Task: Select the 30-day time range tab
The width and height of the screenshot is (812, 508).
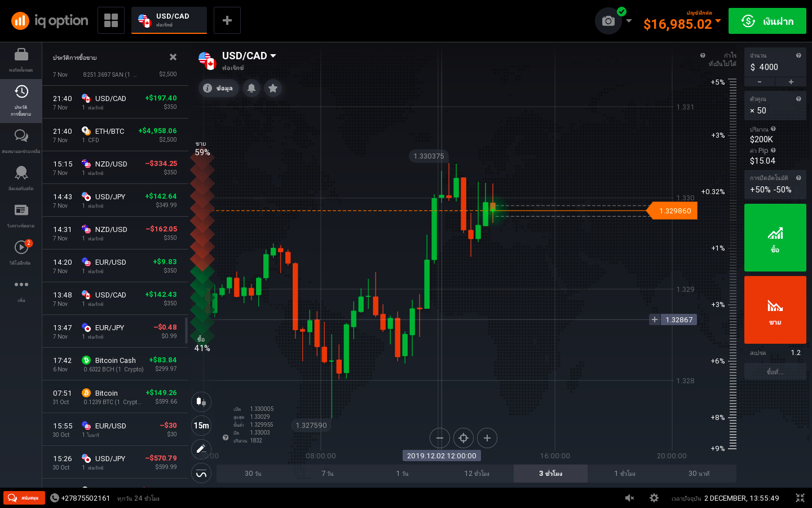Action: tap(253, 474)
